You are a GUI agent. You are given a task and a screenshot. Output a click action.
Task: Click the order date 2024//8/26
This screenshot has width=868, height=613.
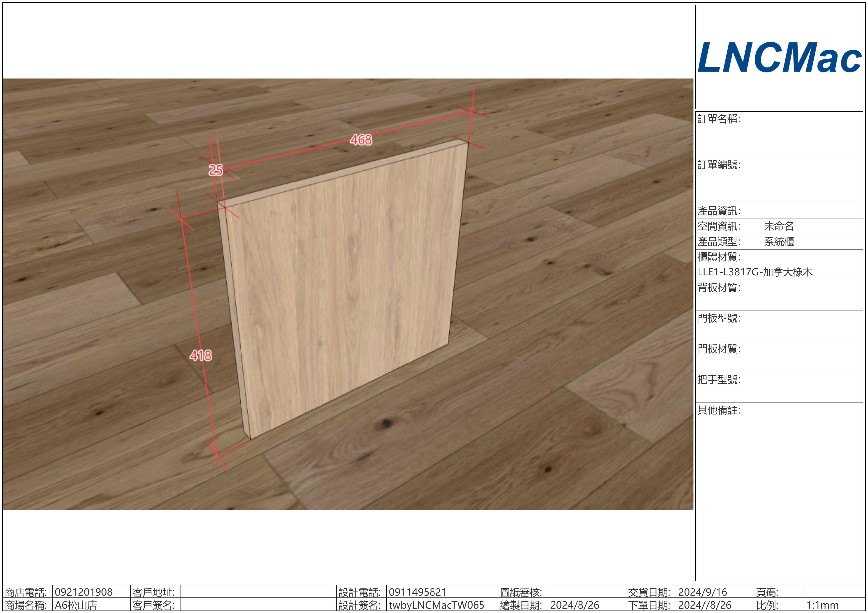pyautogui.click(x=705, y=605)
